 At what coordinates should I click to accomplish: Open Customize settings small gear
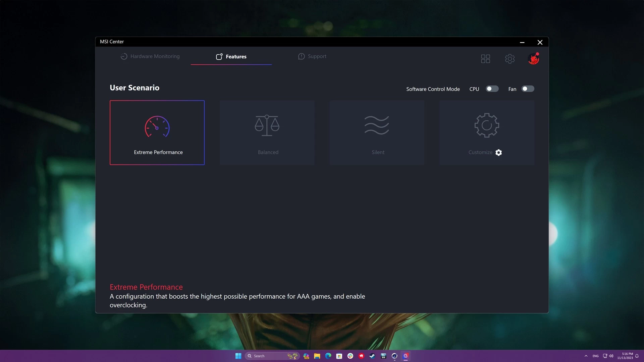tap(499, 153)
